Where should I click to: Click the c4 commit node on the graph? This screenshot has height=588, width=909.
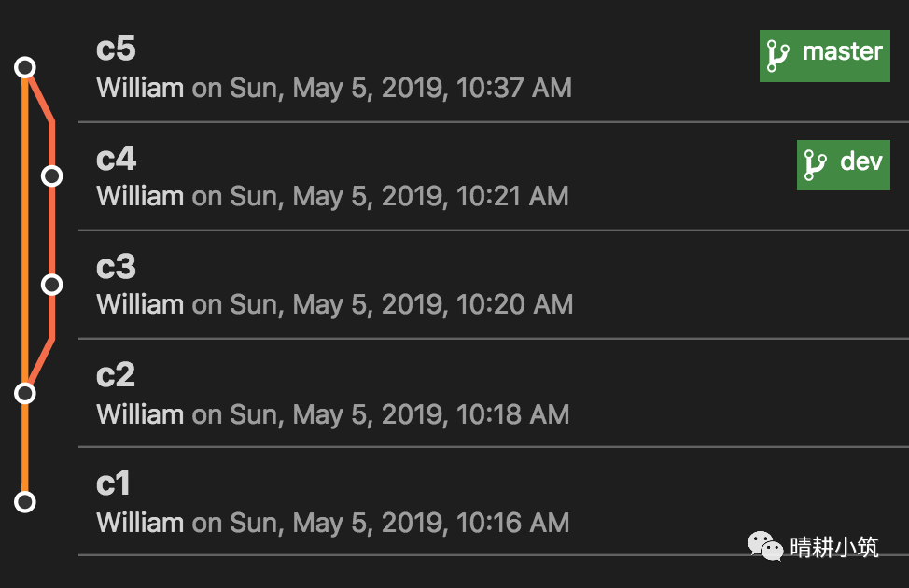tap(52, 175)
